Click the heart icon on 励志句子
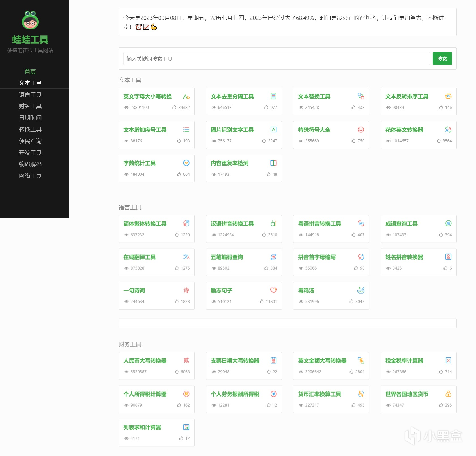Screen dimensions: 476x456 click(x=273, y=290)
